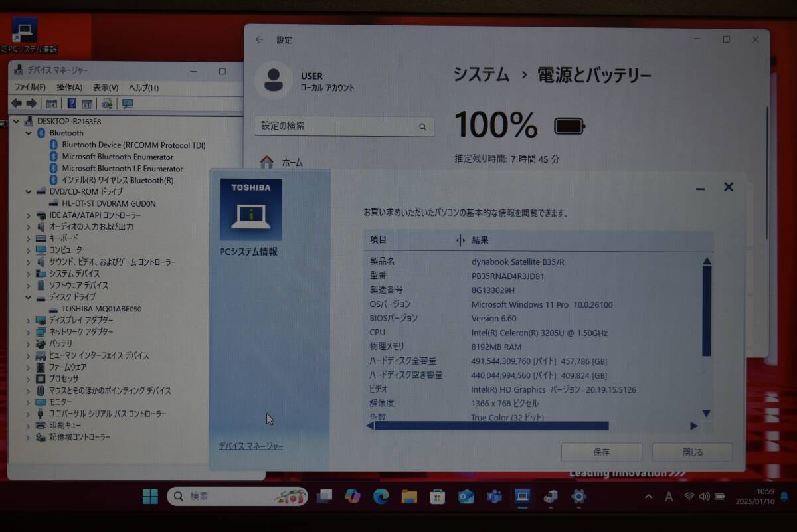Click horizontal scrollbar thumb in PC info list

point(491,426)
